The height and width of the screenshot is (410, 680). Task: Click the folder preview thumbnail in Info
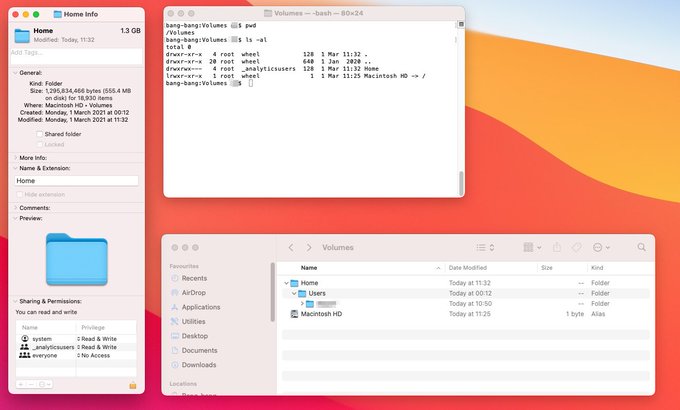(77, 259)
